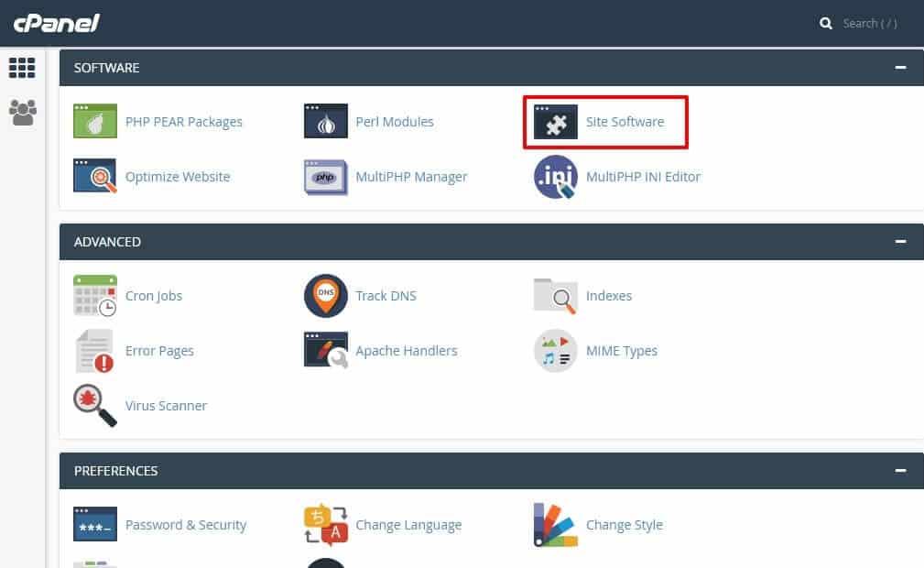Viewport: 924px width, 568px height.
Task: Click the SOFTWARE section header title
Action: [x=106, y=68]
